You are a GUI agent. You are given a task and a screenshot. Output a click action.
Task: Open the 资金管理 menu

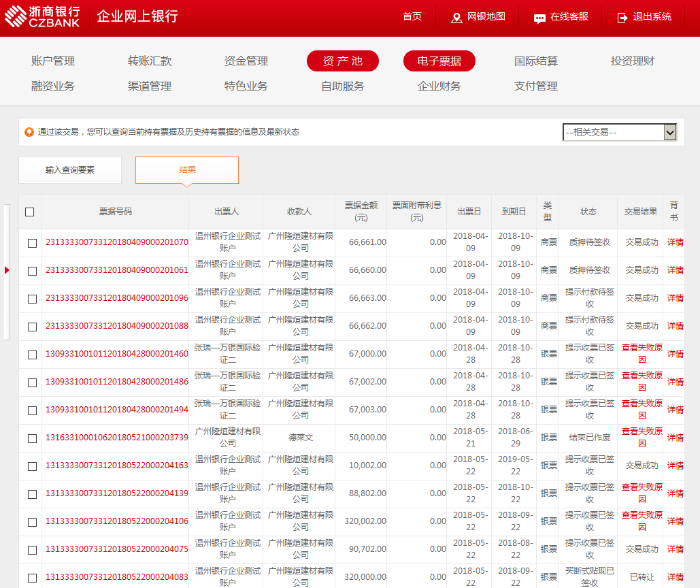coord(246,61)
